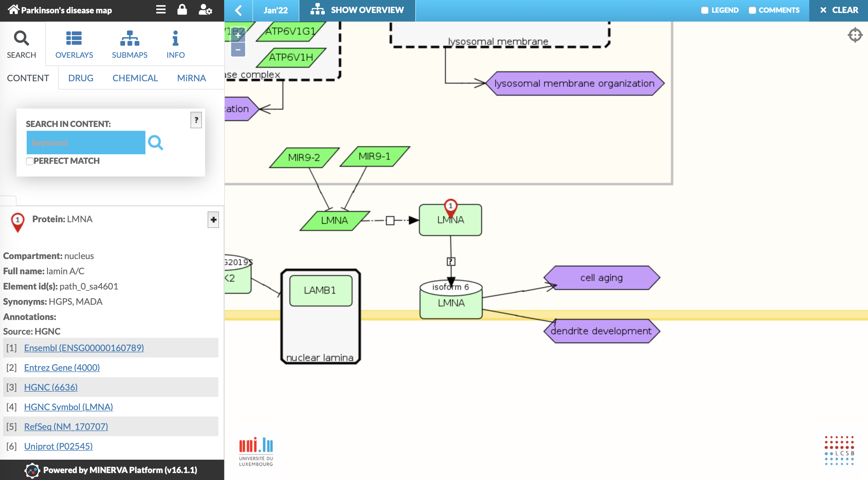Toggle the Legend checkbox
This screenshot has width=868, height=480.
[x=704, y=10]
